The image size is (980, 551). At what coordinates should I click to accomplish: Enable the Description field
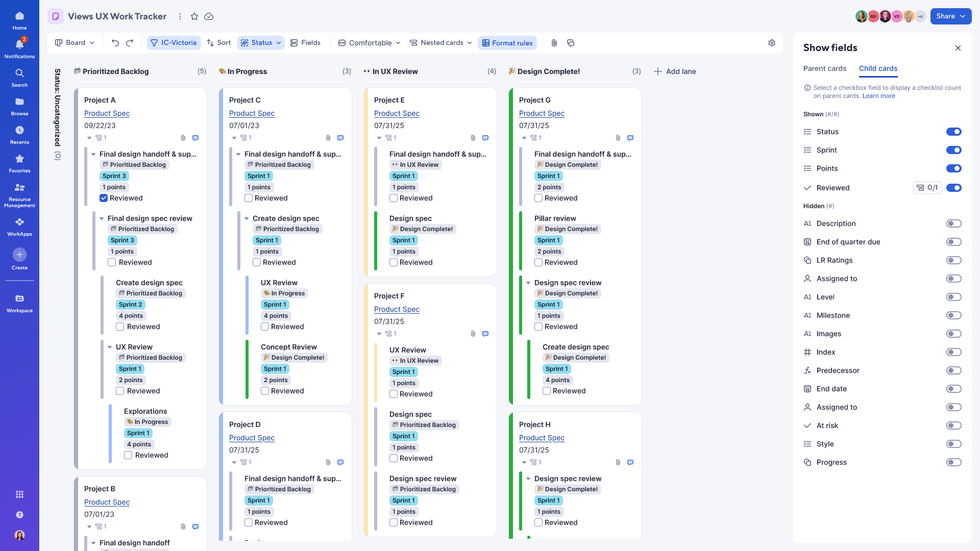(x=954, y=223)
